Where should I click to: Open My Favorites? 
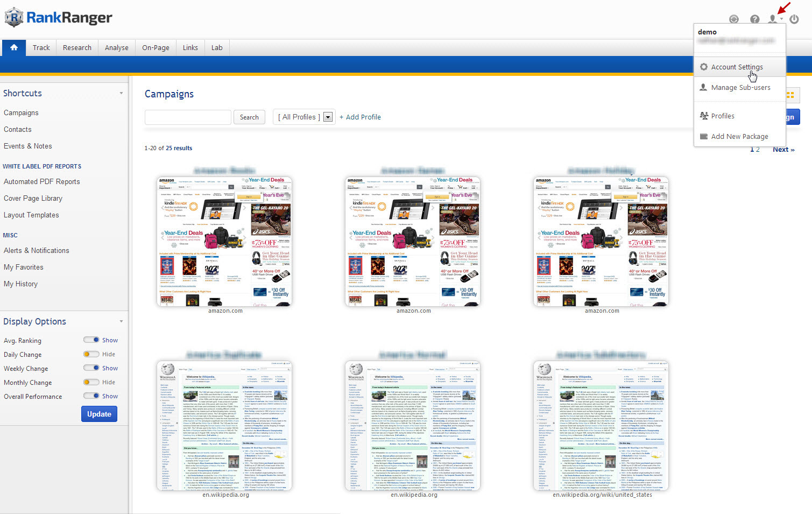(24, 267)
